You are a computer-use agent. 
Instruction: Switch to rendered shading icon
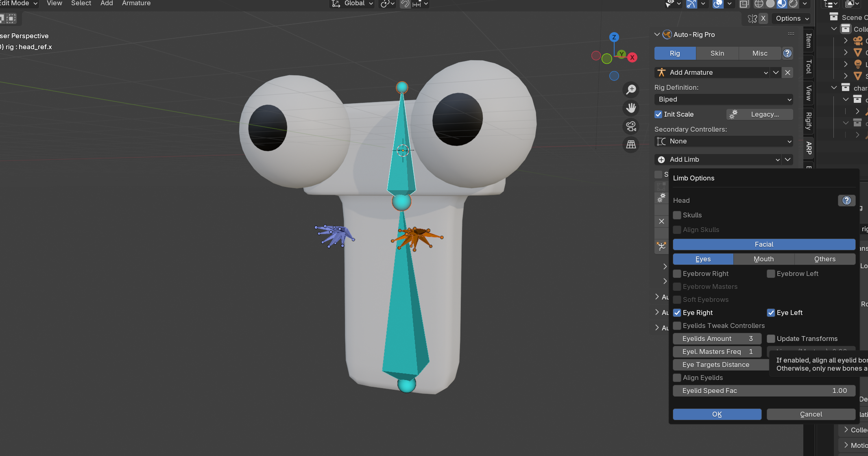point(793,4)
